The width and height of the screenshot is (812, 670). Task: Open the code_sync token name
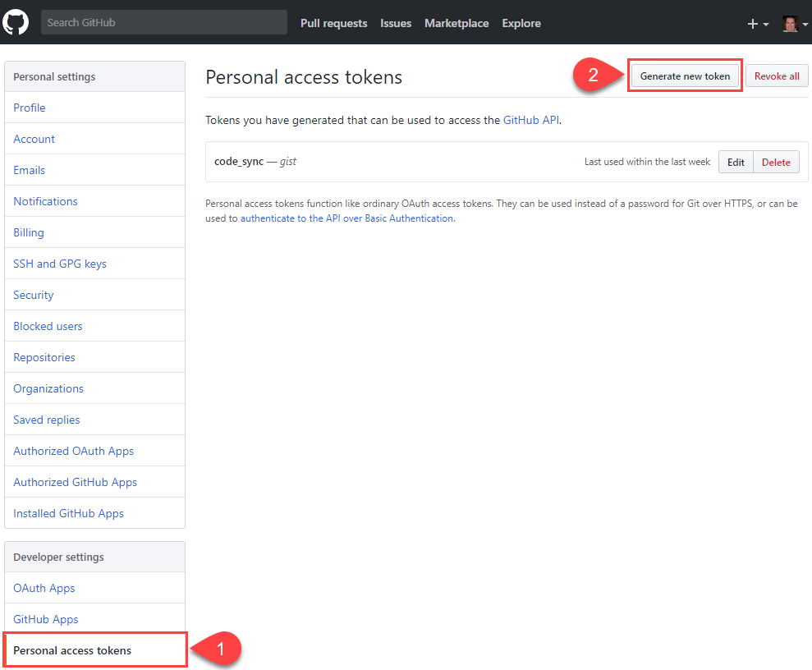tap(239, 162)
